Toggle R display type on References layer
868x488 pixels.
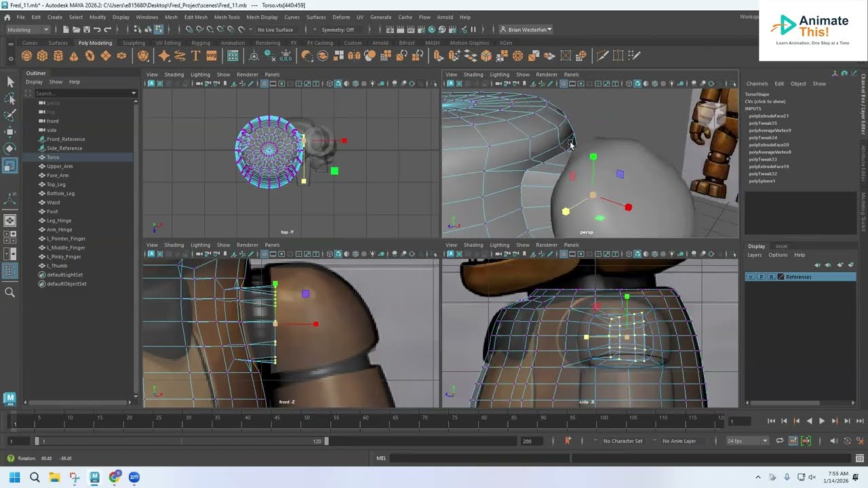pos(771,277)
